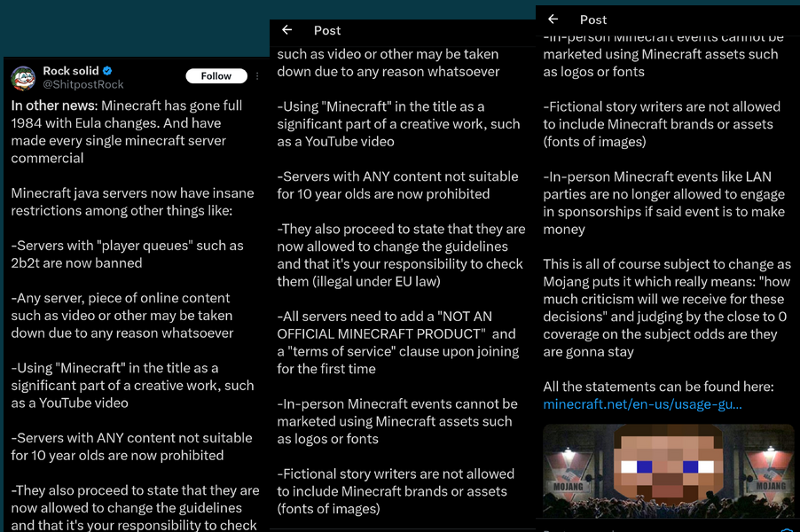Select the "In other news:" opening paragraph
The height and width of the screenshot is (532, 800).
[x=127, y=131]
